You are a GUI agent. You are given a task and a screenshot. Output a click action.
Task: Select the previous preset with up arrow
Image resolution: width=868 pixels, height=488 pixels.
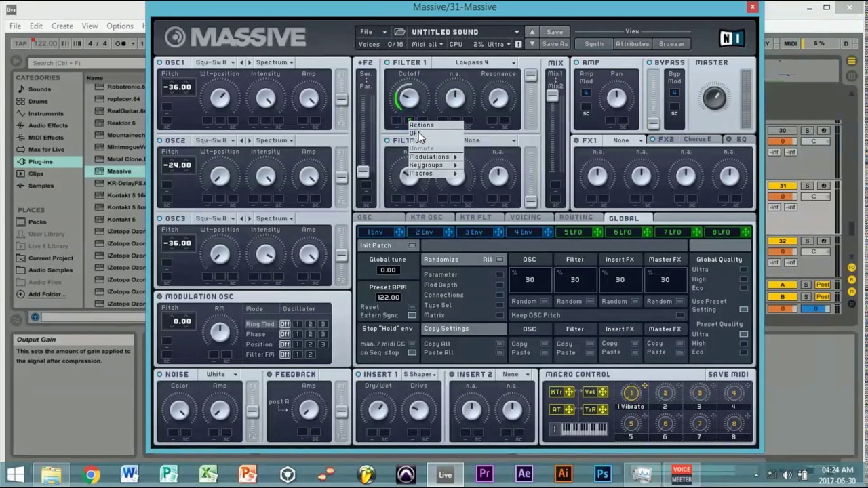(532, 32)
